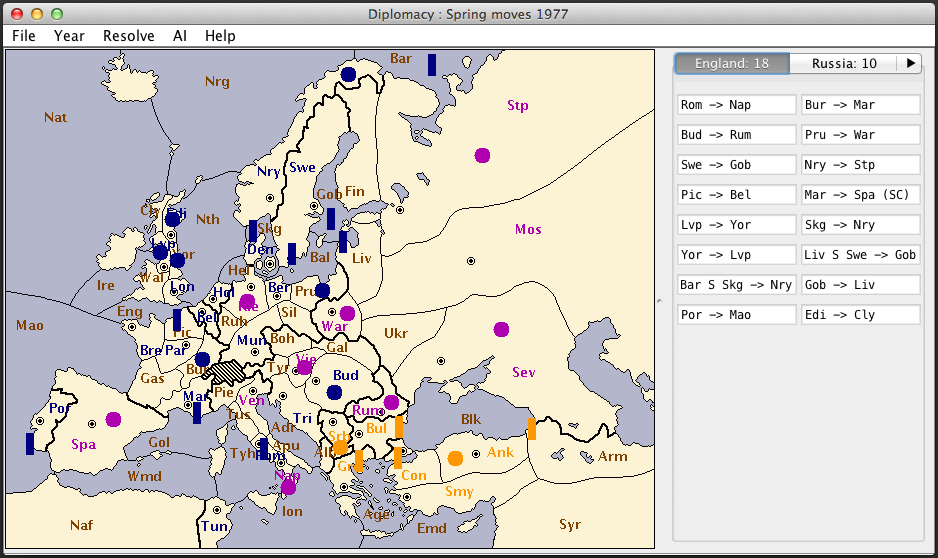
Task: Select the blue fleet off Portugal's coast
Action: pos(30,443)
